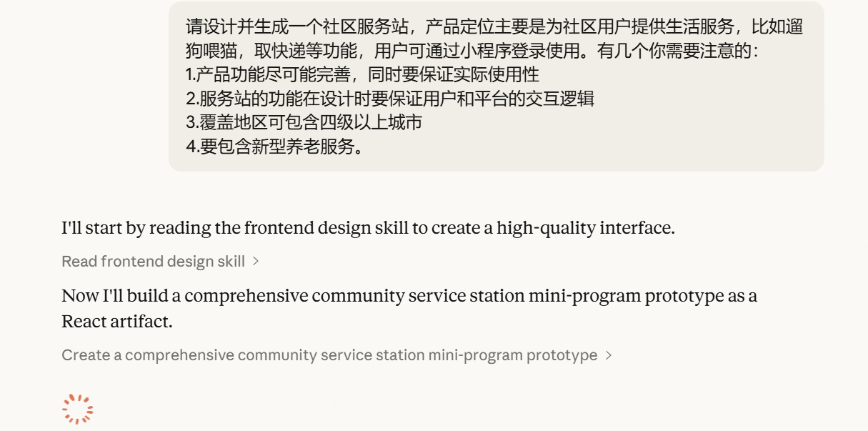Click the line starting "狗喂猫，取快递等功能"

472,51
